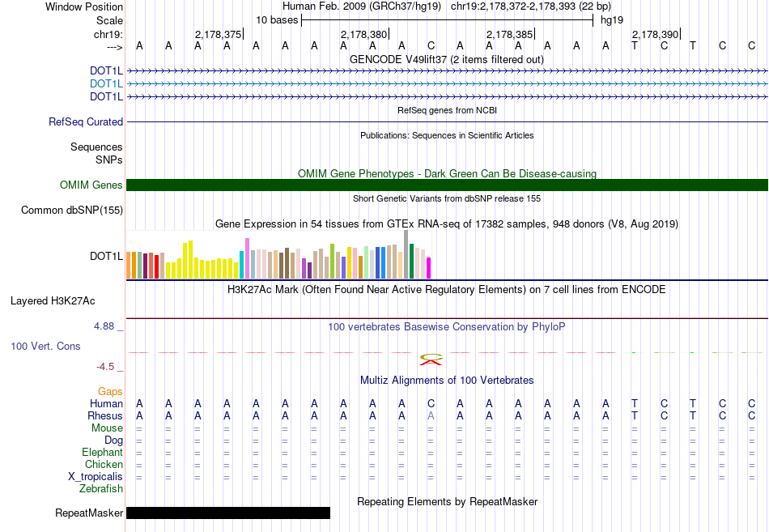Click 'Repeating Elements by RepeatMasker' title
Image resolution: width=769 pixels, height=532 pixels.
pos(447,501)
